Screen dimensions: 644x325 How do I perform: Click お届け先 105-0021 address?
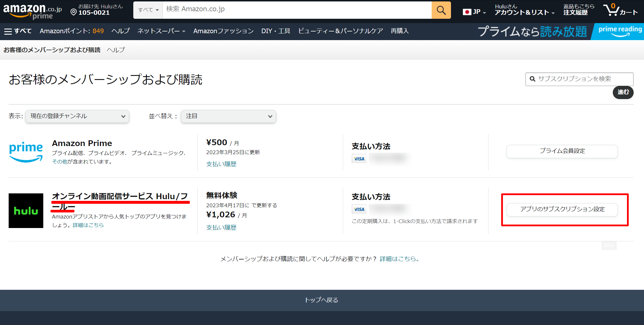[x=97, y=10]
